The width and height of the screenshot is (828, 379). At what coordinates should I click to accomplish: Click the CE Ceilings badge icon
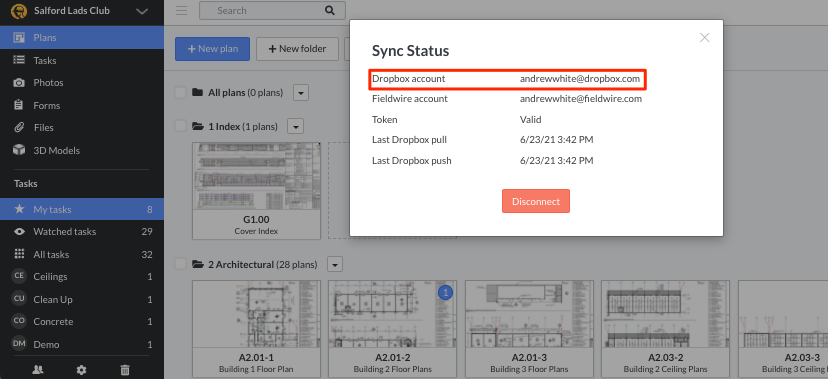click(19, 276)
